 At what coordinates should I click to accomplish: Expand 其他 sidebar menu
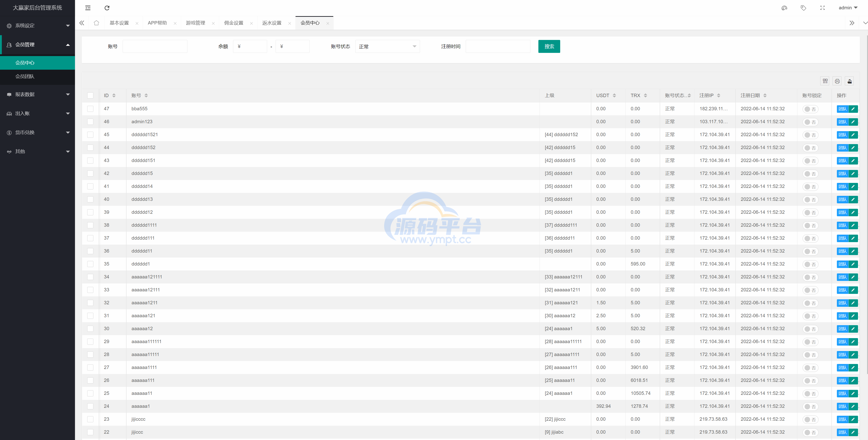pos(37,152)
